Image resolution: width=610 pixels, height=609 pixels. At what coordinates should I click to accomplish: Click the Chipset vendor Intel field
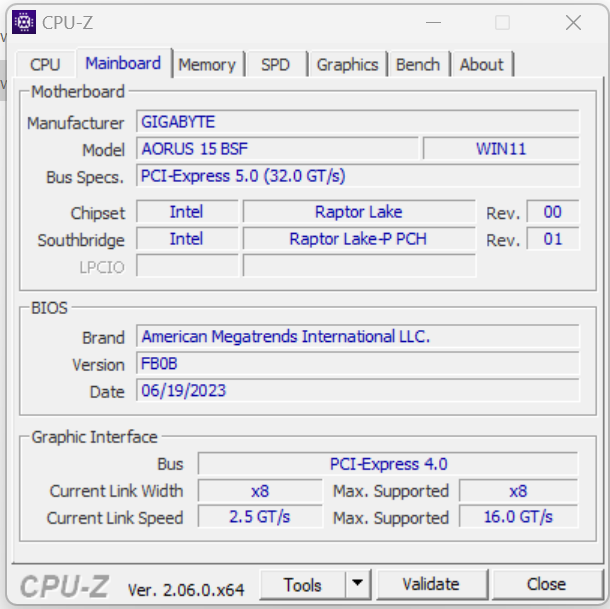187,212
